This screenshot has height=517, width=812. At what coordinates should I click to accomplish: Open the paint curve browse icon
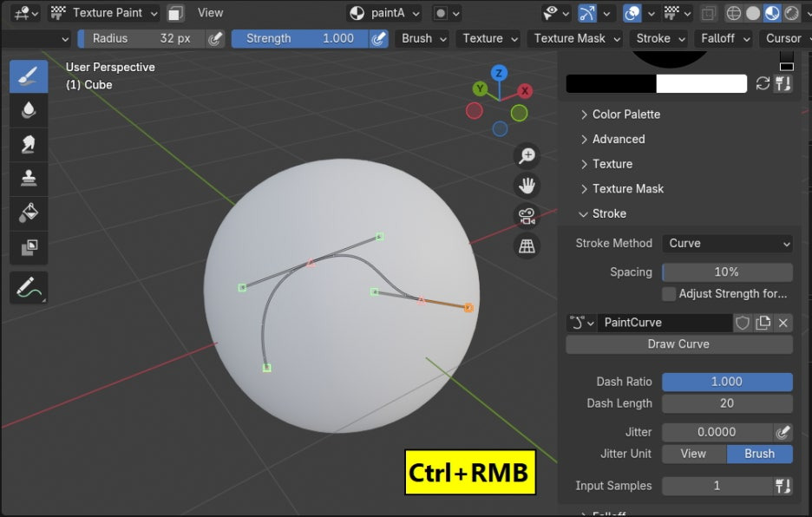(x=581, y=323)
